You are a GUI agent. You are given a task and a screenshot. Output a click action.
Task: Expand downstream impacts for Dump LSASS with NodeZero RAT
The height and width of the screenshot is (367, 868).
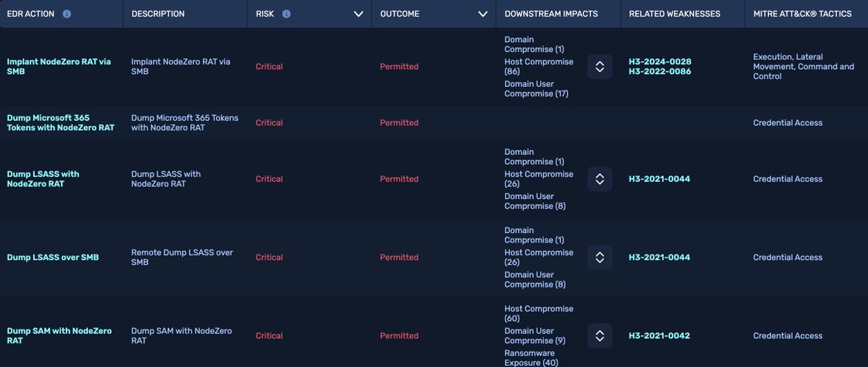click(600, 179)
